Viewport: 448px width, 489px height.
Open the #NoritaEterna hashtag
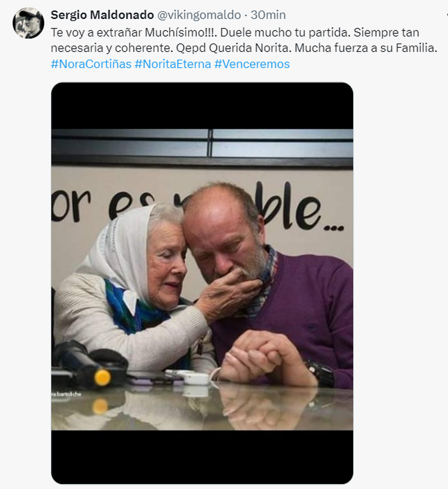173,64
